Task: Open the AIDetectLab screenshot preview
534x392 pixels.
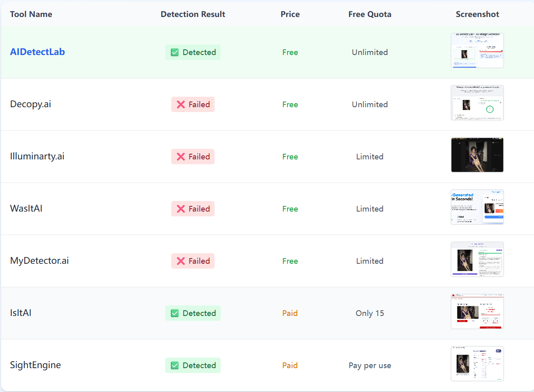Action: [477, 50]
